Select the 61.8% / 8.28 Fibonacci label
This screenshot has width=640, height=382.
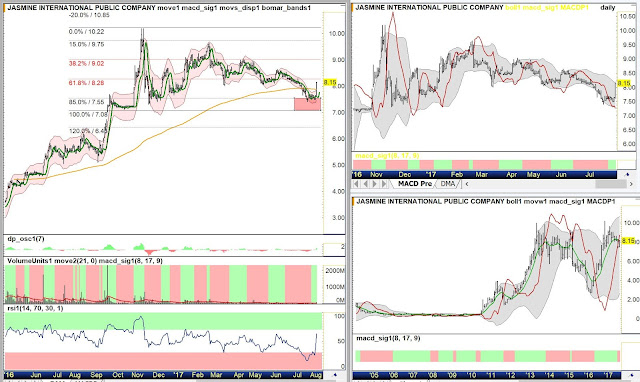(x=87, y=82)
